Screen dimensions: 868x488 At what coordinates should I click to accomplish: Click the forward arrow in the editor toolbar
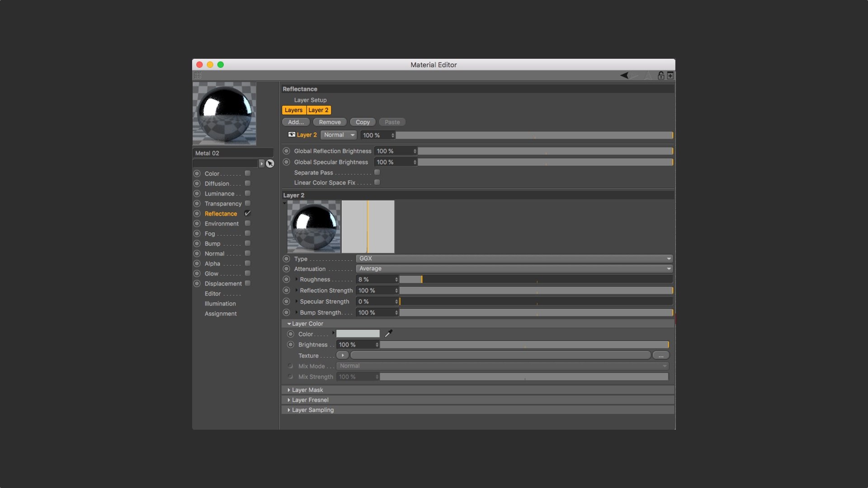click(634, 75)
